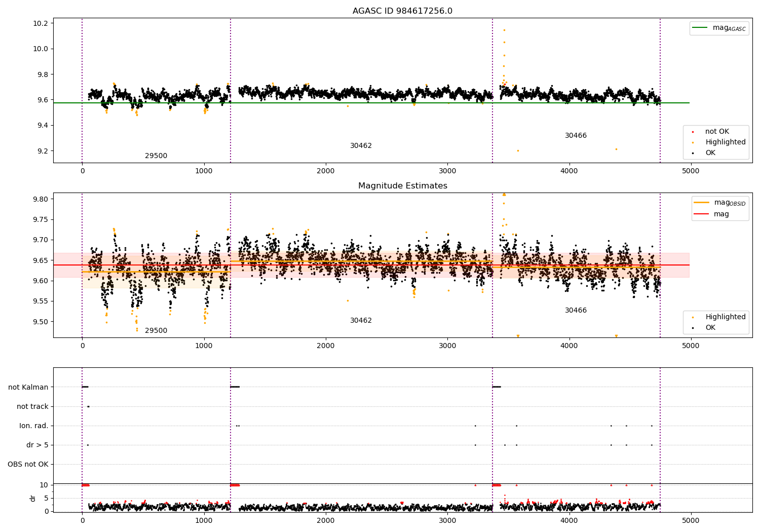Click the orange outlier point at magnitude 10.15
This screenshot has width=760, height=532.
(x=504, y=30)
